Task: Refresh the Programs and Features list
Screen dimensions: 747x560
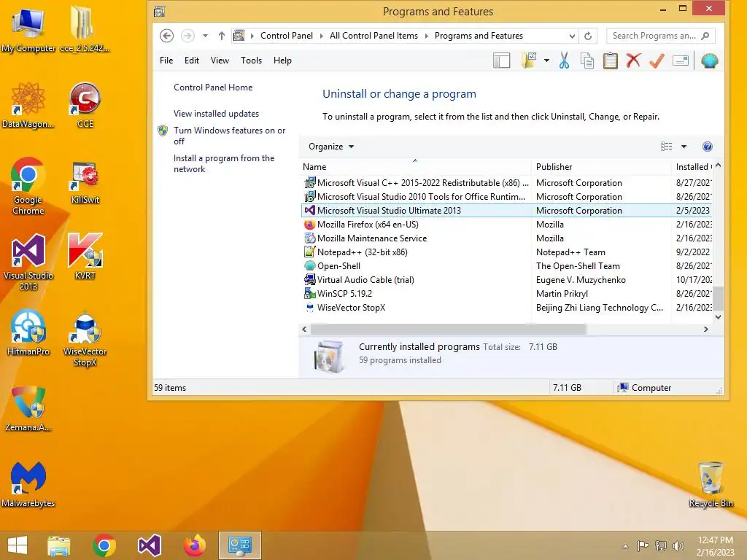Action: click(588, 36)
